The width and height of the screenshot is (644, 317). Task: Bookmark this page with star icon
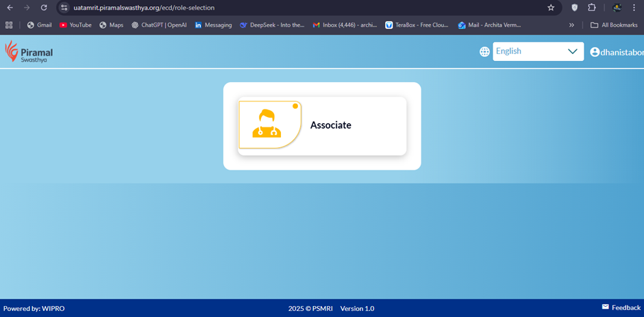pyautogui.click(x=551, y=8)
